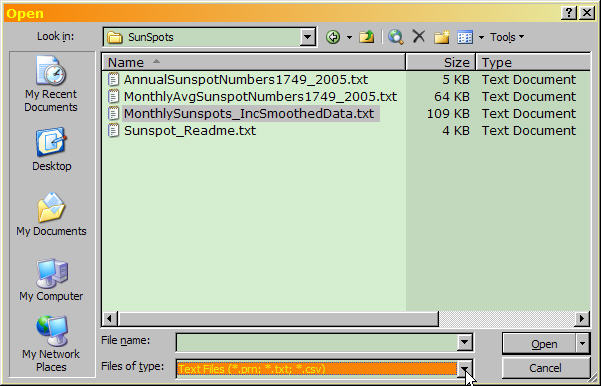Click the Views icon in the toolbar
Image resolution: width=601 pixels, height=386 pixels.
[x=465, y=37]
